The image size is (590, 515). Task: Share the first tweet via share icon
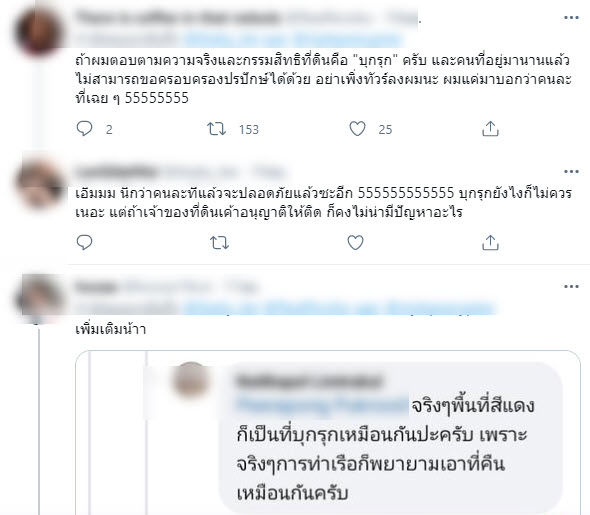[490, 129]
